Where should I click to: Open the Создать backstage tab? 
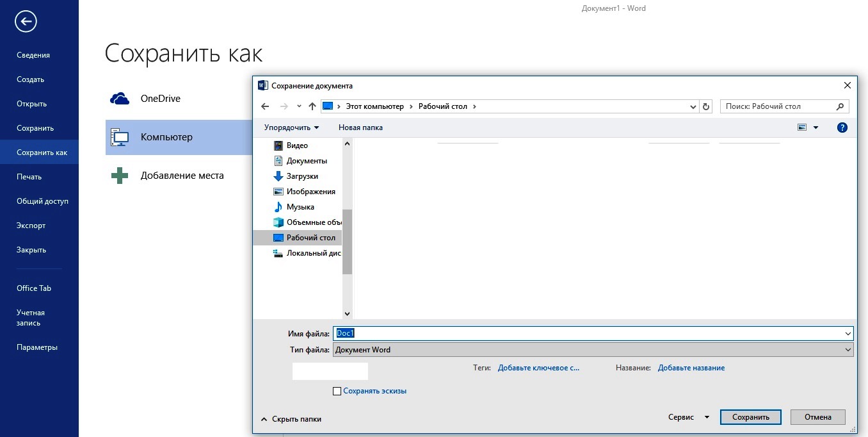tap(30, 79)
